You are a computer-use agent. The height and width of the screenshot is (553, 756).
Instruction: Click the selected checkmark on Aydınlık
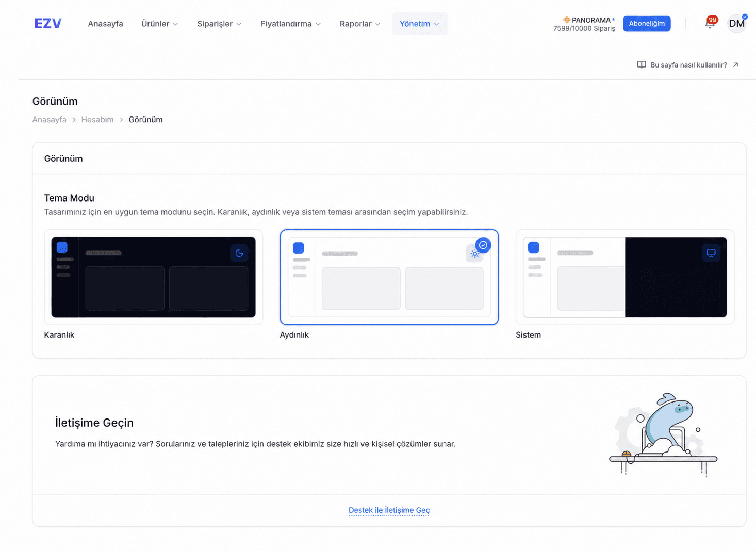pyautogui.click(x=483, y=245)
